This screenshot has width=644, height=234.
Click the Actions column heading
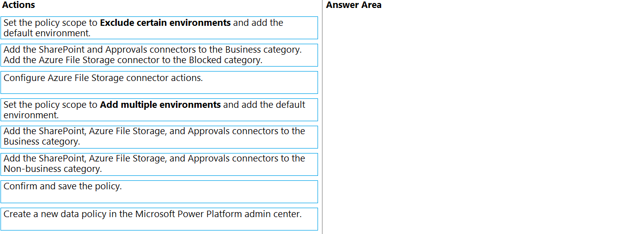tap(19, 5)
